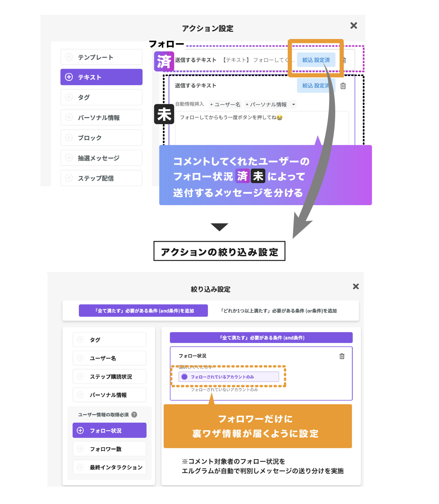Switch to or条件 (どれか1つ以上満たす) tab
Viewport: 439px width, 504px height.
279,311
